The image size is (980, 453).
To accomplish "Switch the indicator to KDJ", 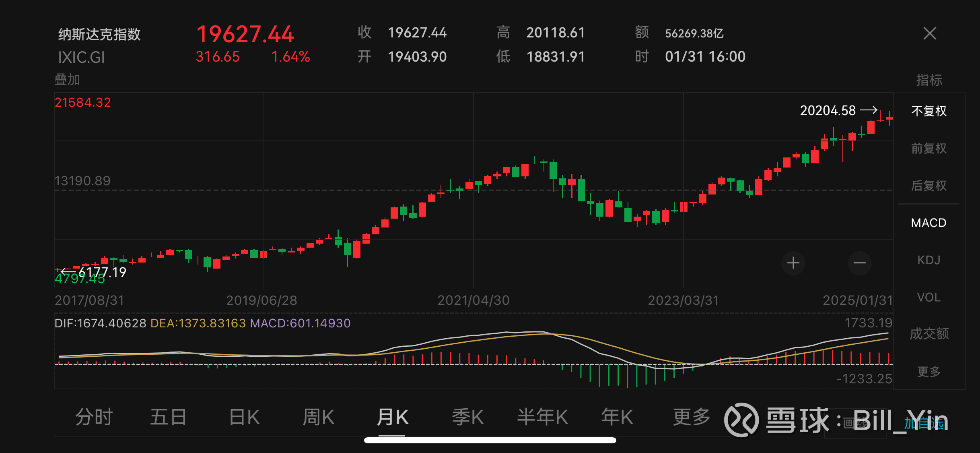I will tap(928, 260).
